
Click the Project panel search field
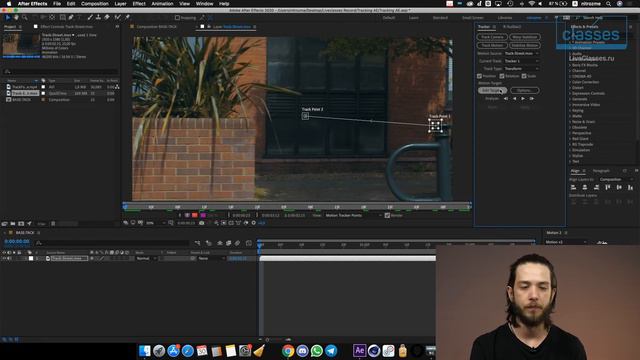(61, 71)
